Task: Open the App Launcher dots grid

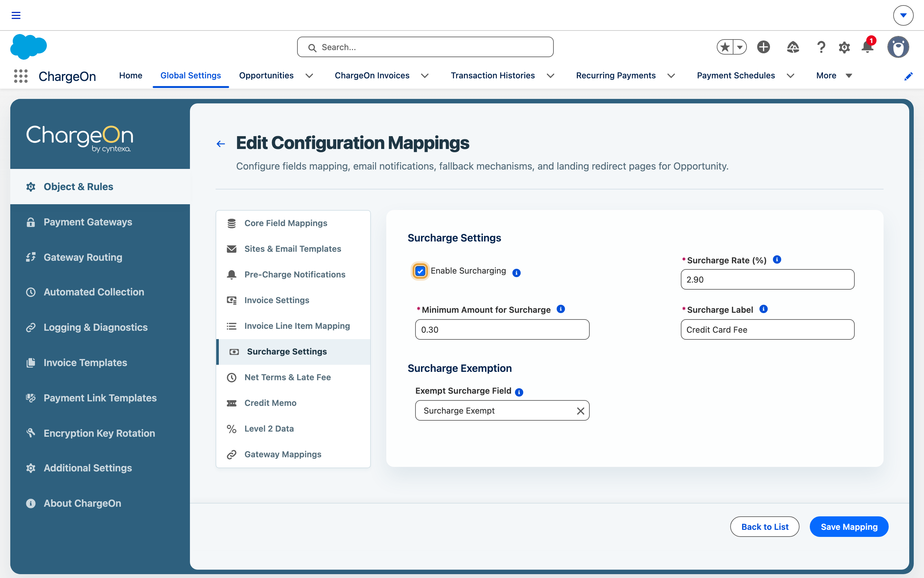Action: 21,76
